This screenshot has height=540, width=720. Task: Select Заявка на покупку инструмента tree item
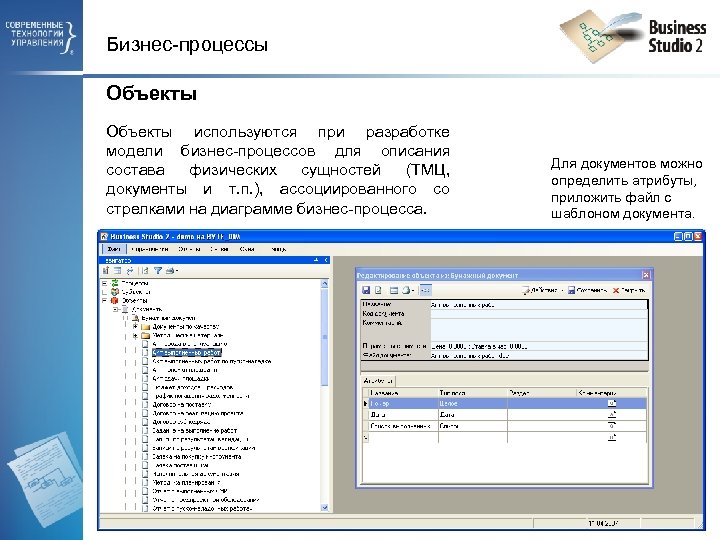coord(197,457)
